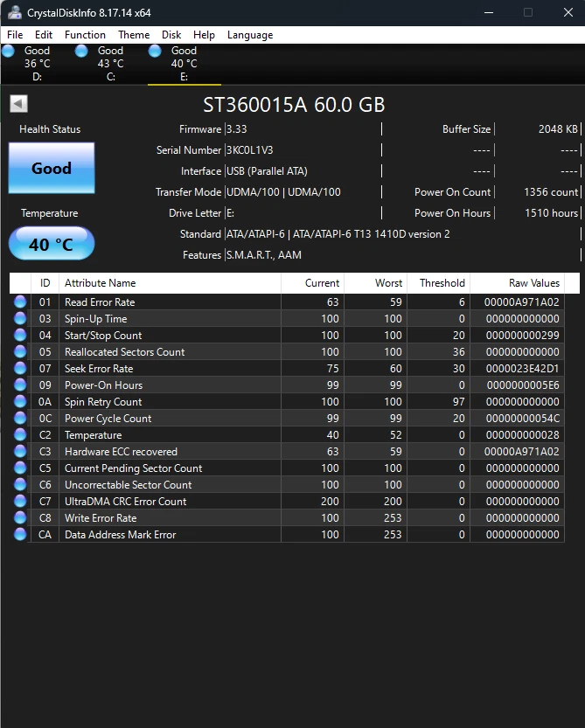Image resolution: width=585 pixels, height=728 pixels.
Task: Click the Current Pending Sector Count orb
Action: click(20, 468)
